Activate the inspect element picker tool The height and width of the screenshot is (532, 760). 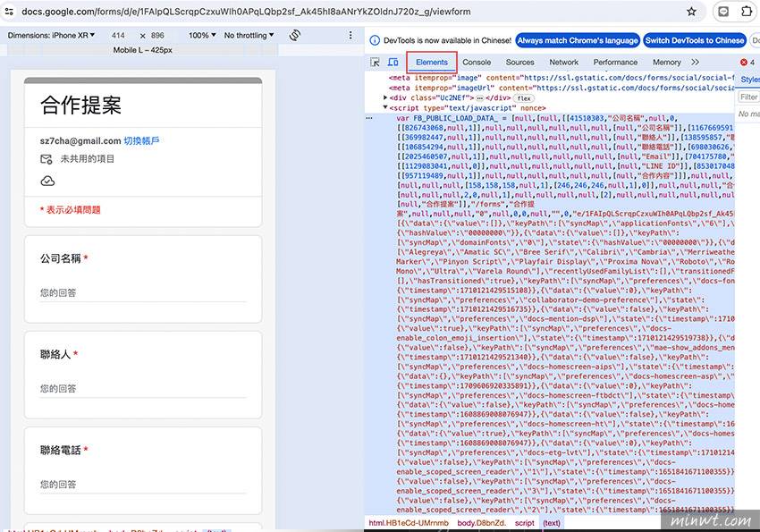[x=375, y=62]
